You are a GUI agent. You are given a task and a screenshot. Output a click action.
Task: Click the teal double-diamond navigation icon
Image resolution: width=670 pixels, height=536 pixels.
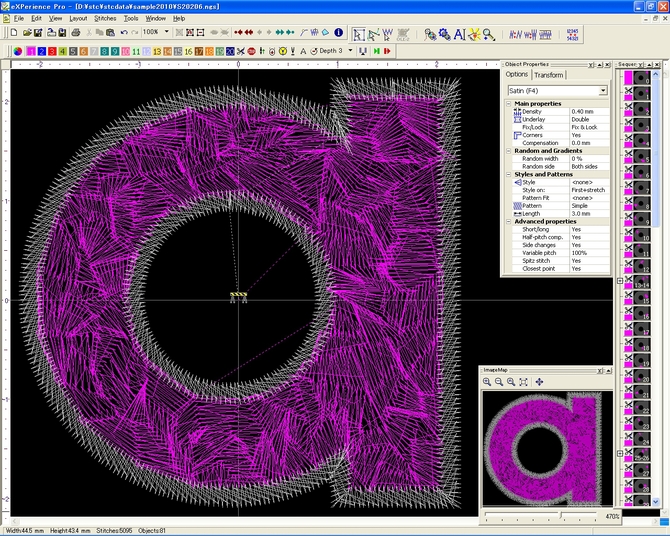[280, 32]
